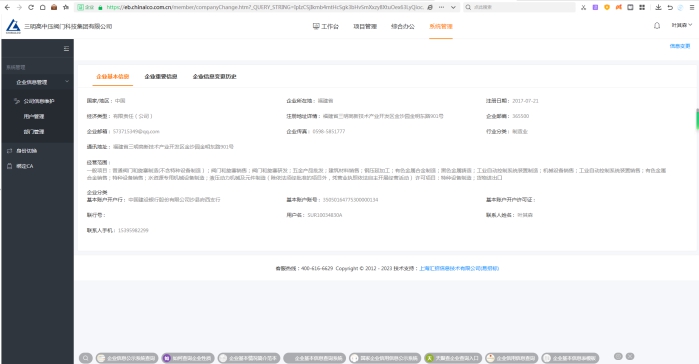
Task: Open the 综合办公 menu
Action: click(403, 26)
